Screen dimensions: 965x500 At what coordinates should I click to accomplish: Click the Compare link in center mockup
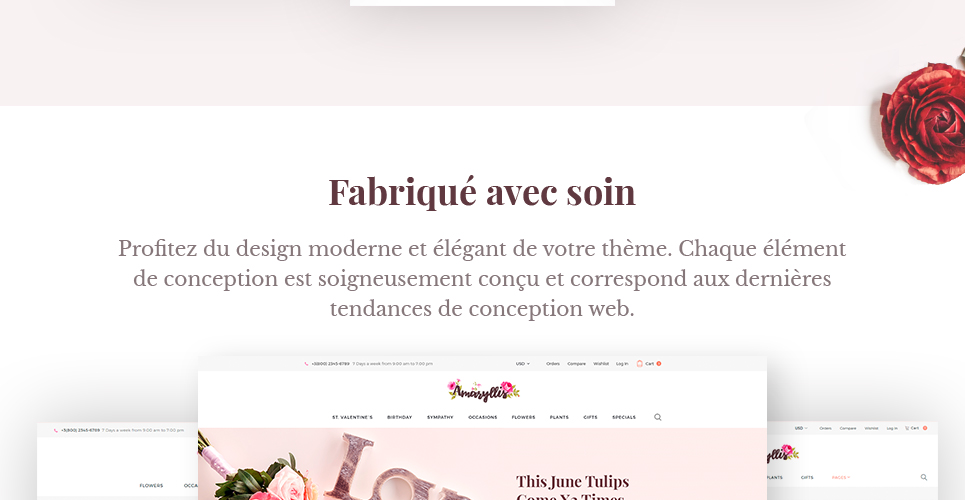pyautogui.click(x=577, y=364)
